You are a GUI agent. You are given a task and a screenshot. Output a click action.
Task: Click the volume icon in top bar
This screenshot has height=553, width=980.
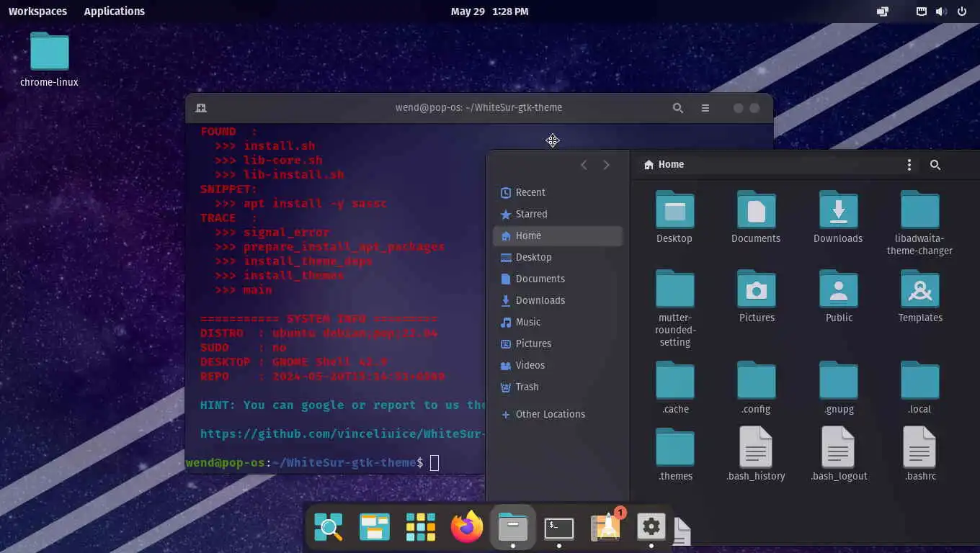(x=941, y=12)
